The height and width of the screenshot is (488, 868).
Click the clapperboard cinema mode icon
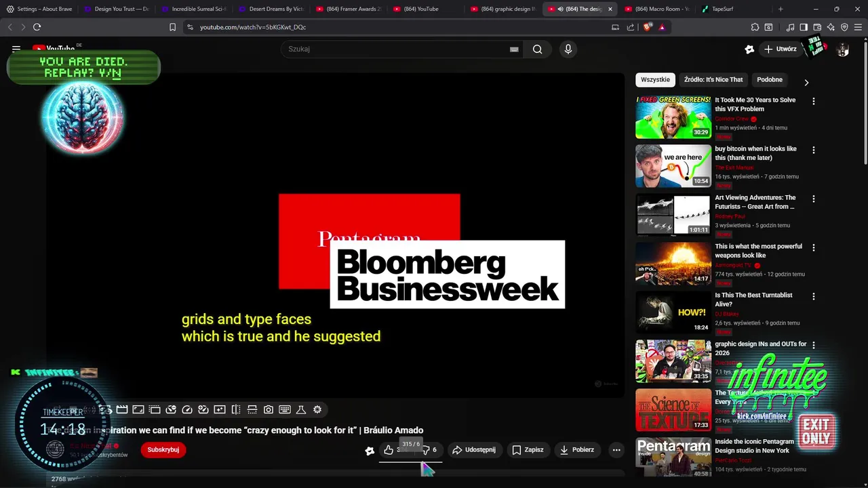click(x=122, y=409)
